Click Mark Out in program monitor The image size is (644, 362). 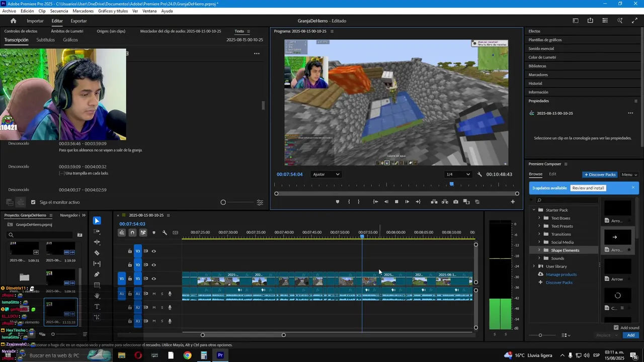tap(359, 202)
